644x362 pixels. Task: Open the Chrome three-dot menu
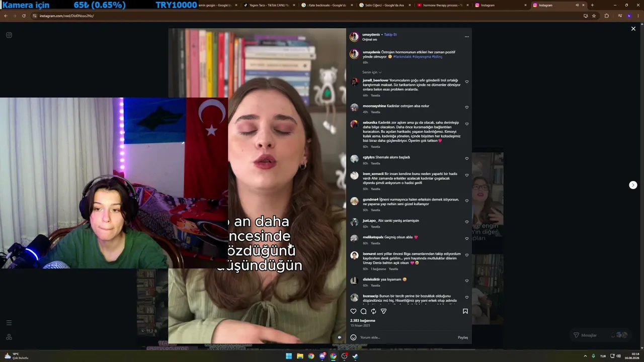click(x=638, y=16)
